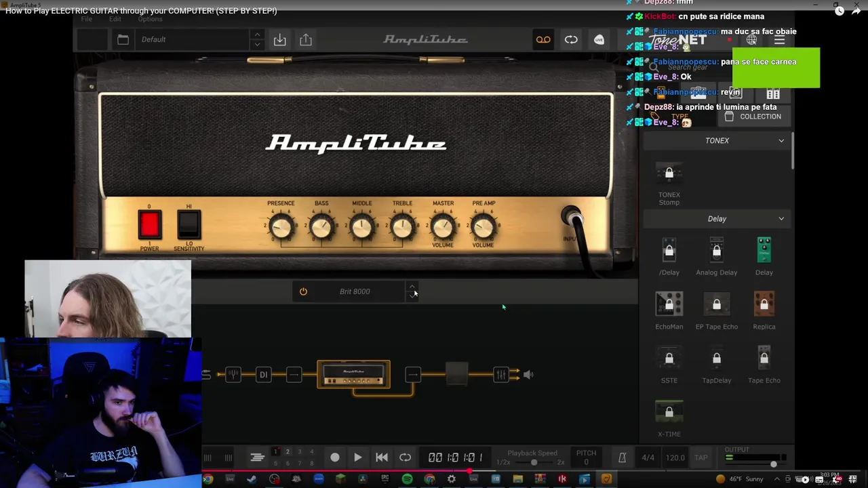
Task: Click the TAP tempo button
Action: (x=701, y=457)
